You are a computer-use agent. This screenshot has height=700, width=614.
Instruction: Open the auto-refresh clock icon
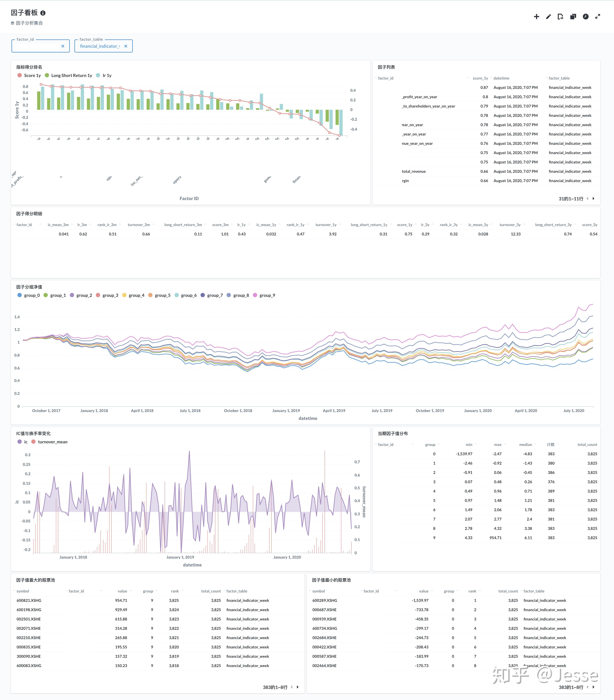click(586, 16)
